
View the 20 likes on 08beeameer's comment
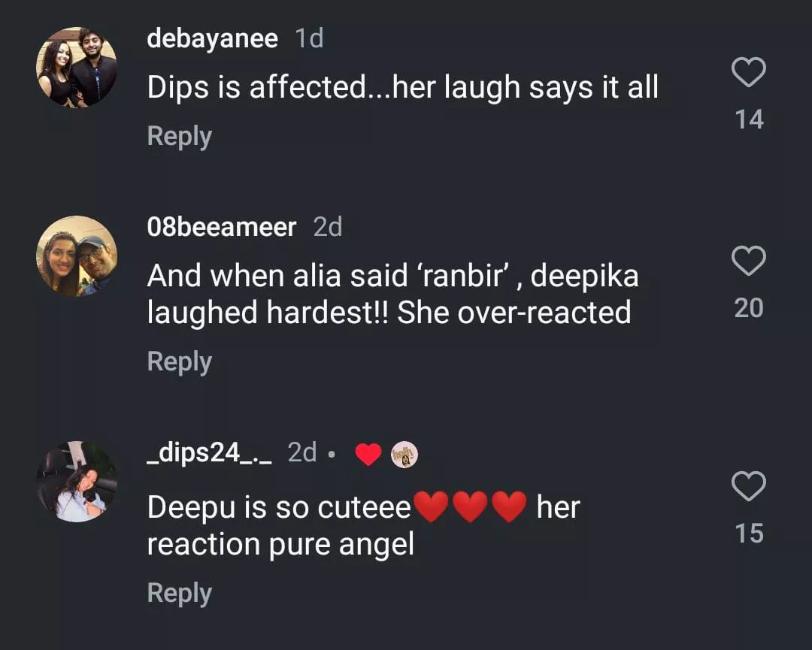tap(748, 307)
